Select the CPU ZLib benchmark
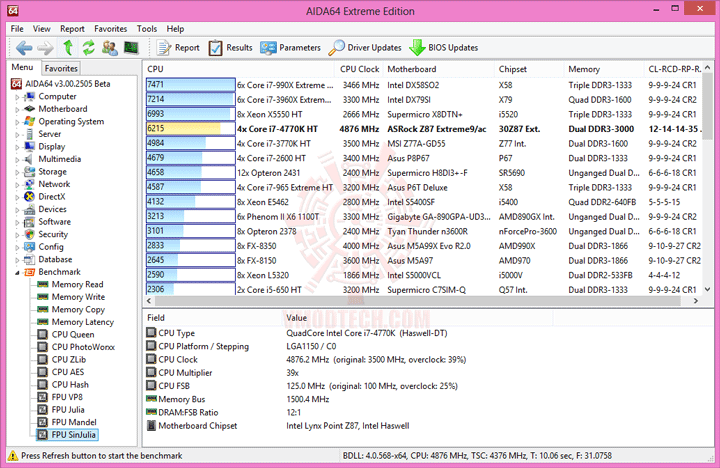The image size is (720, 468). pyautogui.click(x=62, y=360)
